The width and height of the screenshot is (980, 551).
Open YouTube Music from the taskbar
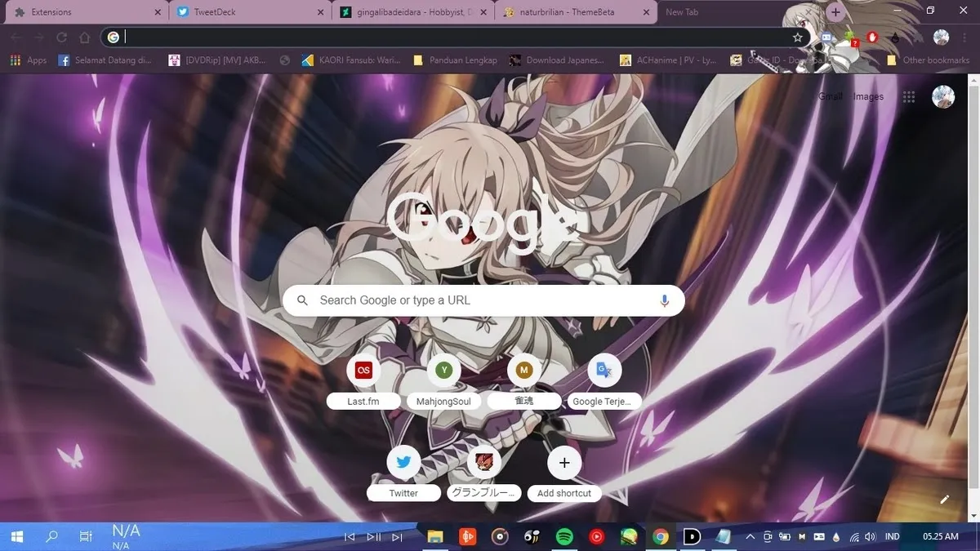596,536
